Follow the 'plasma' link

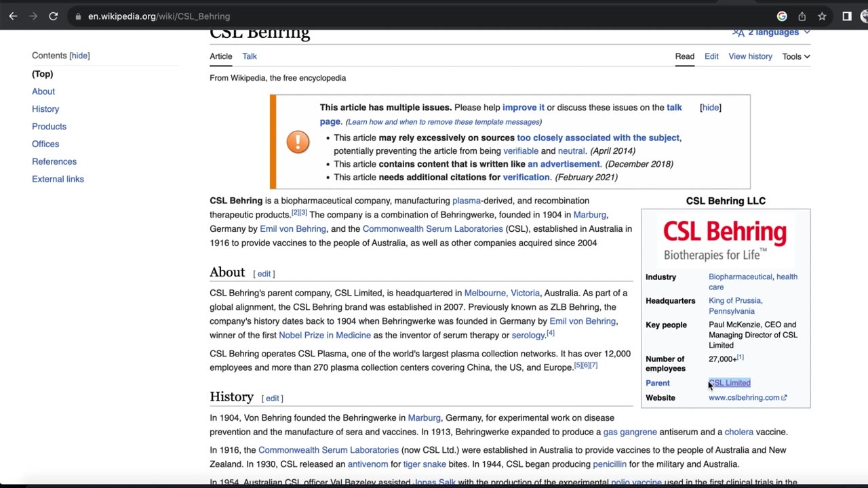(467, 201)
